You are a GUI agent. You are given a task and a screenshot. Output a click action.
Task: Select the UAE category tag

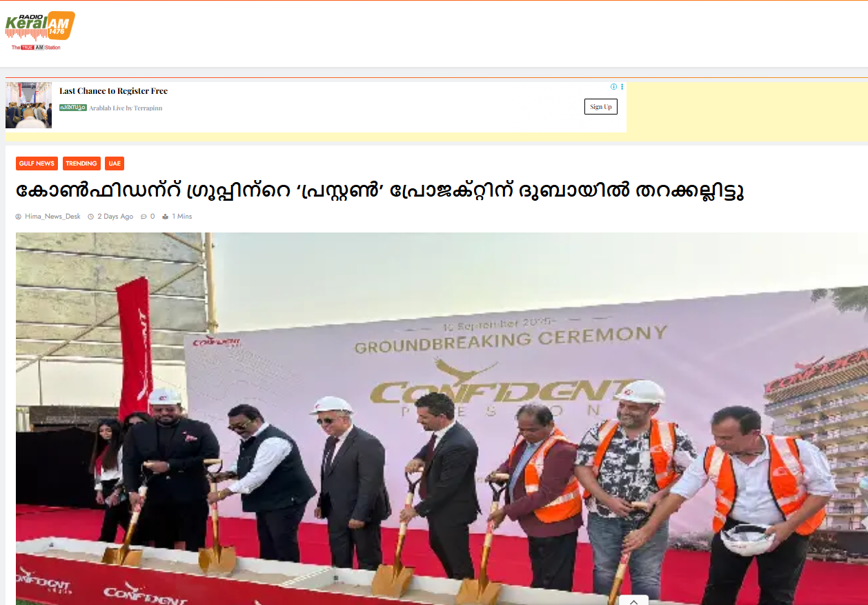pos(115,163)
